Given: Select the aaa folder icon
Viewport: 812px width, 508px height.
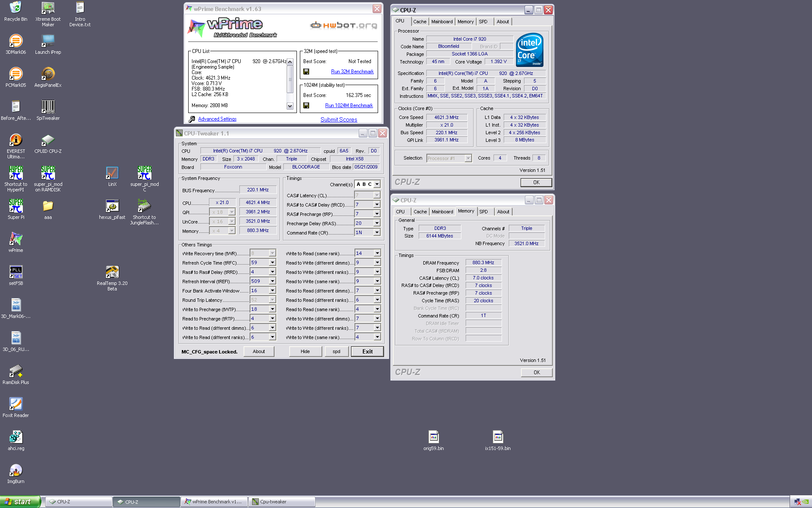Looking at the screenshot, I should (x=48, y=209).
